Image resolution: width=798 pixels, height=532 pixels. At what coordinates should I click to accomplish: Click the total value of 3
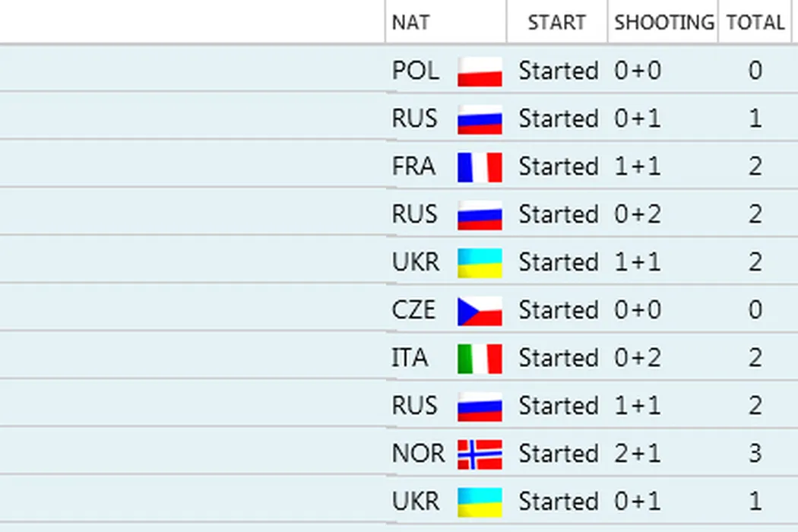point(755,454)
